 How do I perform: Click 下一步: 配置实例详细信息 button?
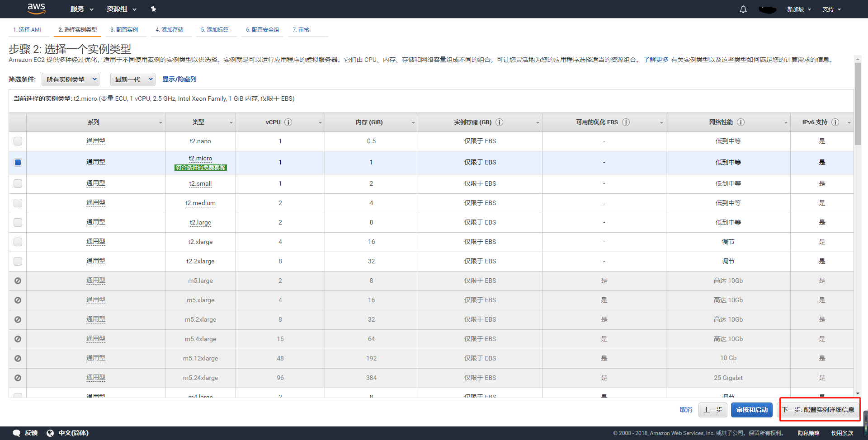[818, 410]
